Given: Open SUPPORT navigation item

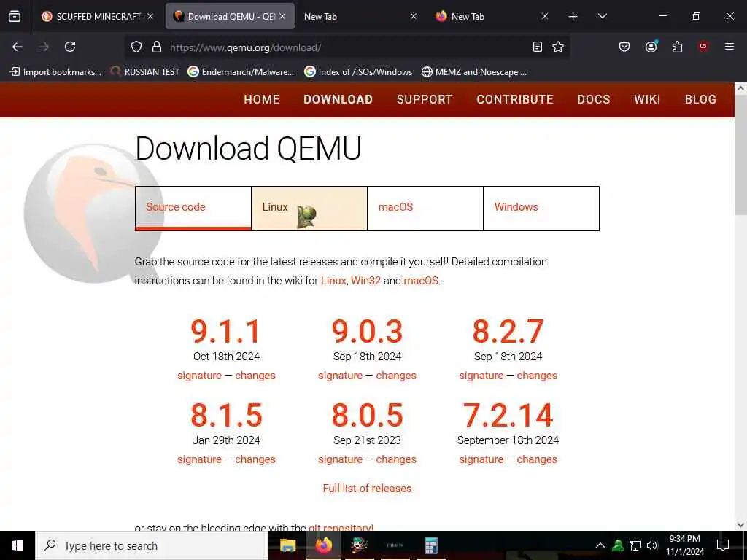Looking at the screenshot, I should 425,99.
